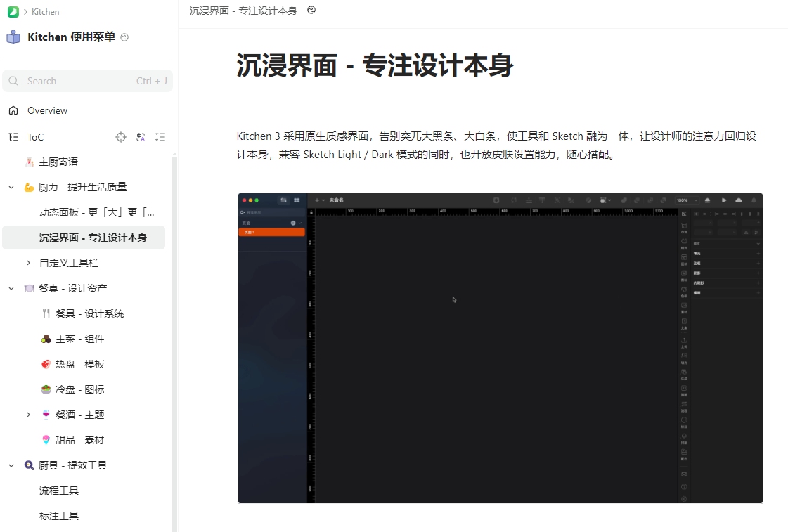Click the status icon beside Kitchen 使用菜单
Screen dimensions: 788x532
click(124, 38)
